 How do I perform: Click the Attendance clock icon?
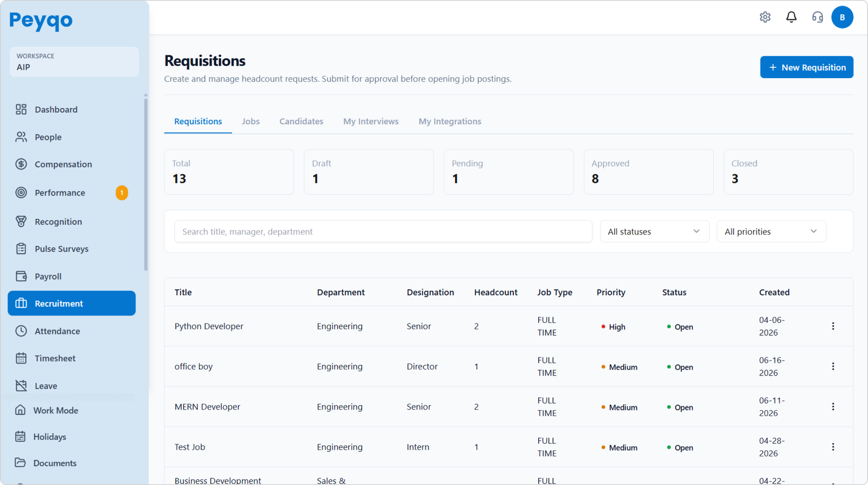[21, 331]
